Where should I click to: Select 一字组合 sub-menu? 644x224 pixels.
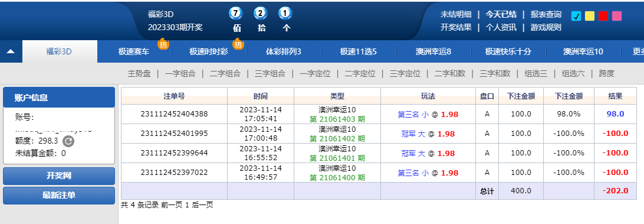(180, 74)
